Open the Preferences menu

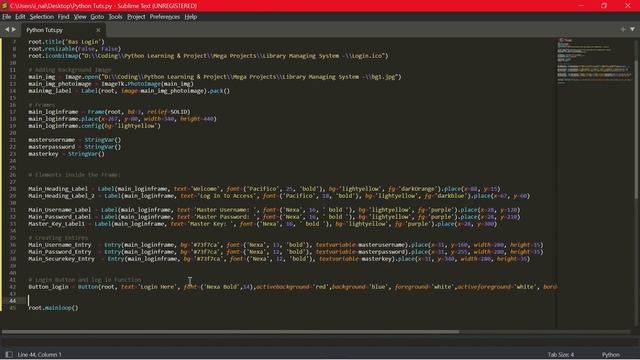(165, 17)
